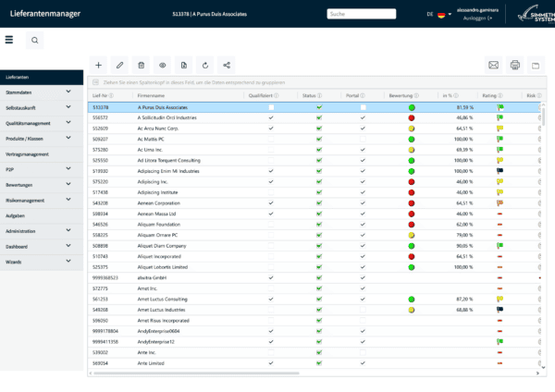
Task: Click the add new supplier plus icon
Action: [99, 66]
